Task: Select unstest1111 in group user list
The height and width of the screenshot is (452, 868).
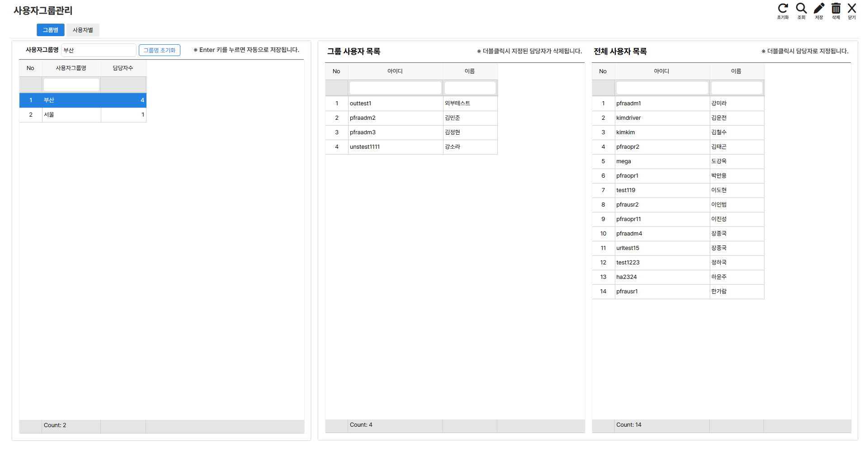Action: click(x=411, y=147)
